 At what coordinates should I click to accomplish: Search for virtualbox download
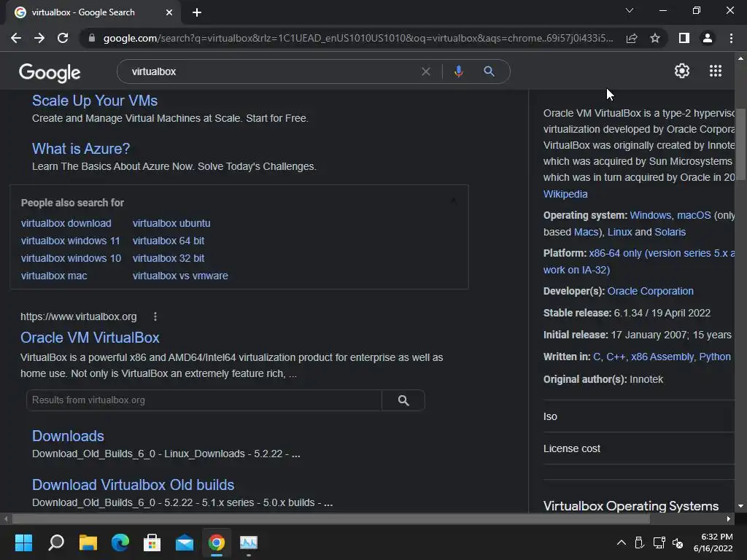66,223
